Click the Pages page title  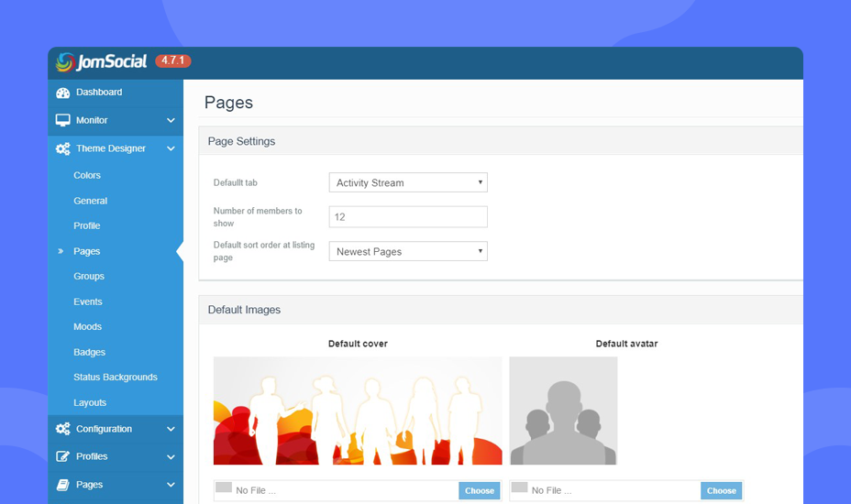pyautogui.click(x=228, y=103)
